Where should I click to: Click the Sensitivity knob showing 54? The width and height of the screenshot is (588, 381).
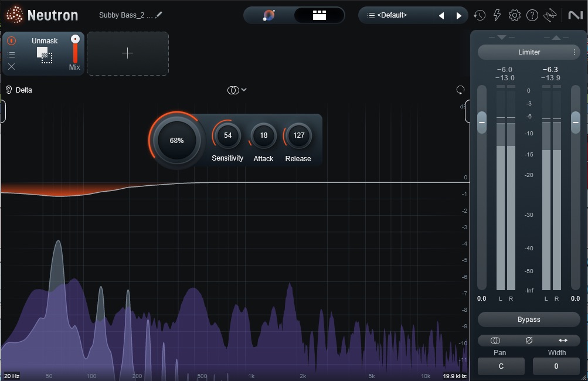[227, 135]
